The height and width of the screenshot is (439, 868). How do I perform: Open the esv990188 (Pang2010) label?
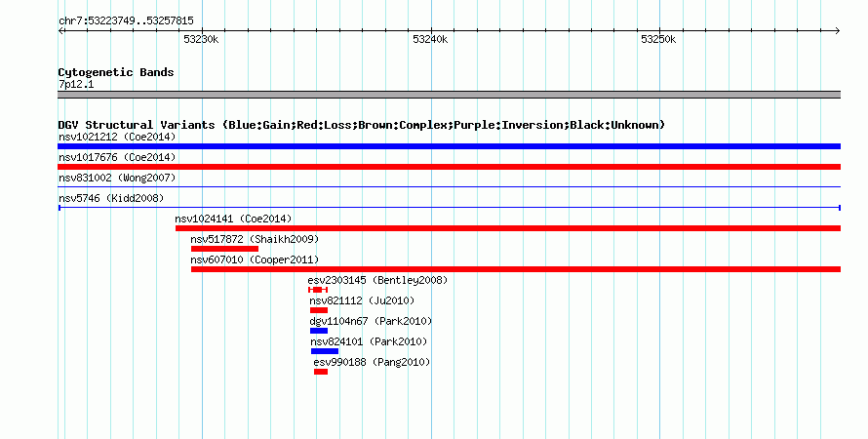pyautogui.click(x=372, y=362)
